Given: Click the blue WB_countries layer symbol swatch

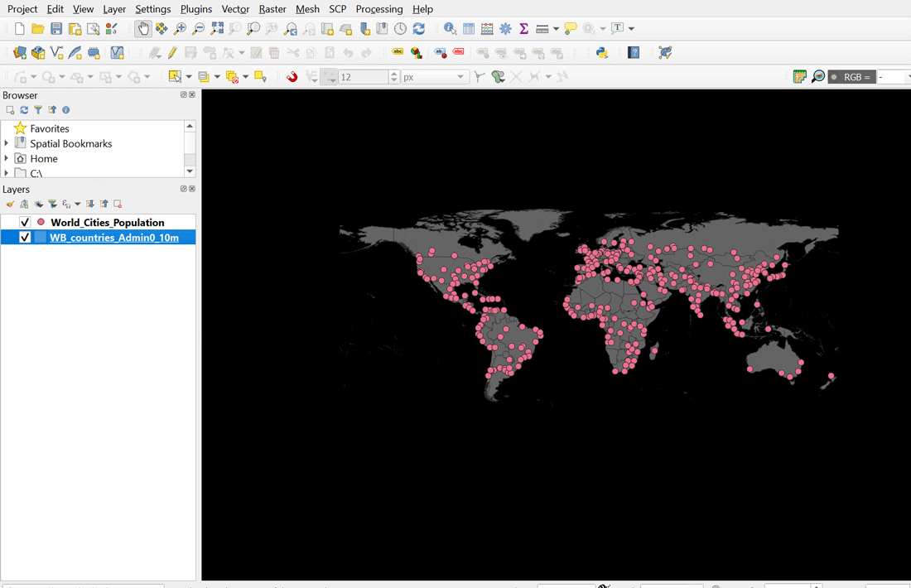Looking at the screenshot, I should 40,237.
